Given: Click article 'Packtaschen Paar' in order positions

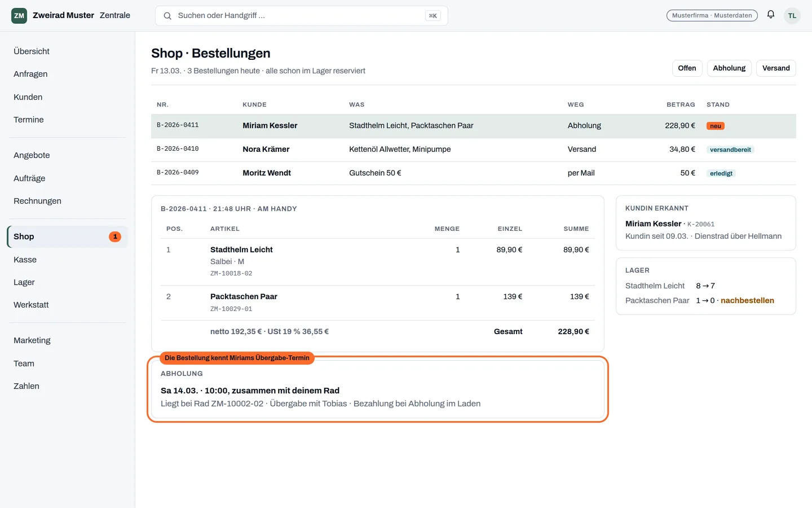Looking at the screenshot, I should [x=244, y=297].
